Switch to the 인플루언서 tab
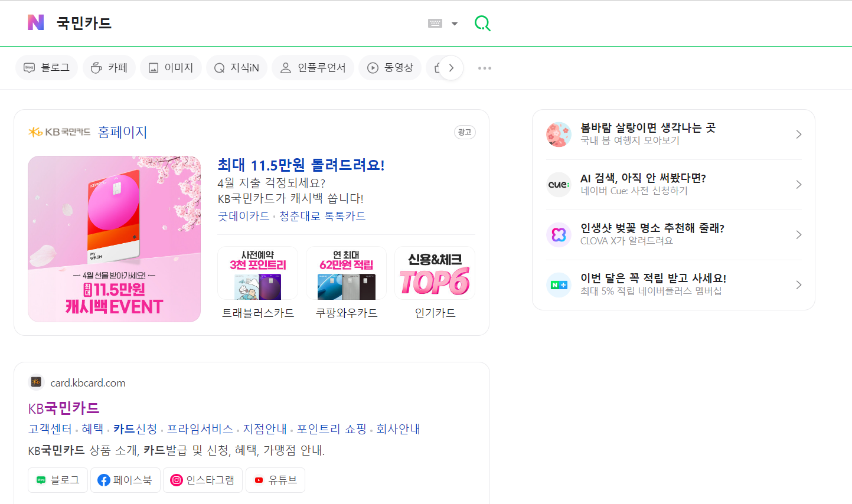852x504 pixels. pos(313,68)
